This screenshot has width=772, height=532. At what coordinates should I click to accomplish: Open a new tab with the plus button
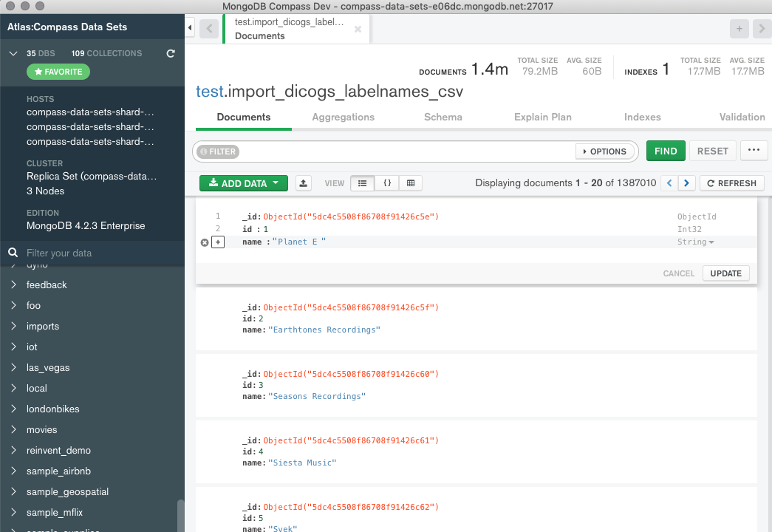pyautogui.click(x=739, y=29)
